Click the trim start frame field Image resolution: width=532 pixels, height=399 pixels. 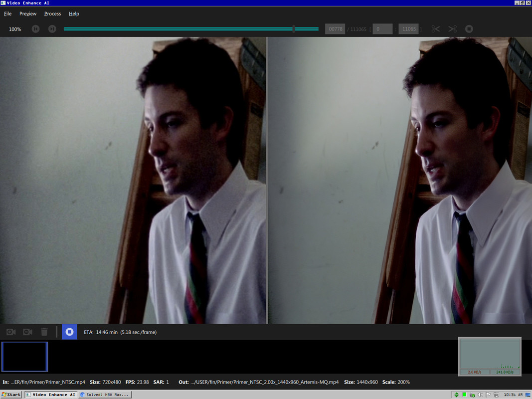click(382, 29)
